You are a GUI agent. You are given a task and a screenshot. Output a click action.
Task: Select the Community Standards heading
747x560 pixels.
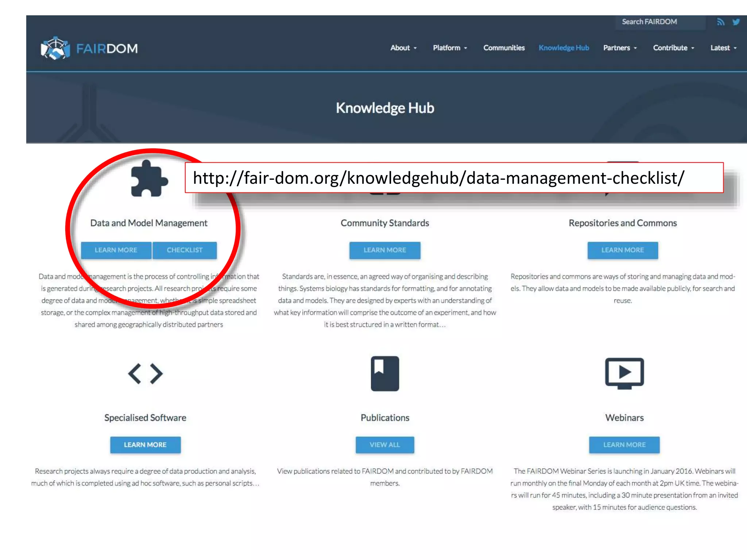tap(385, 223)
